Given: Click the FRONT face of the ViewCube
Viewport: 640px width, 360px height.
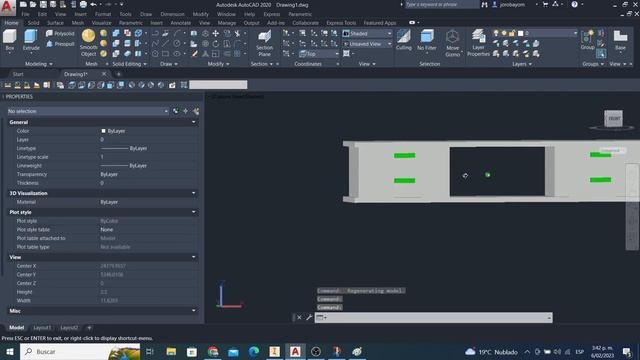Looking at the screenshot, I should (x=613, y=118).
